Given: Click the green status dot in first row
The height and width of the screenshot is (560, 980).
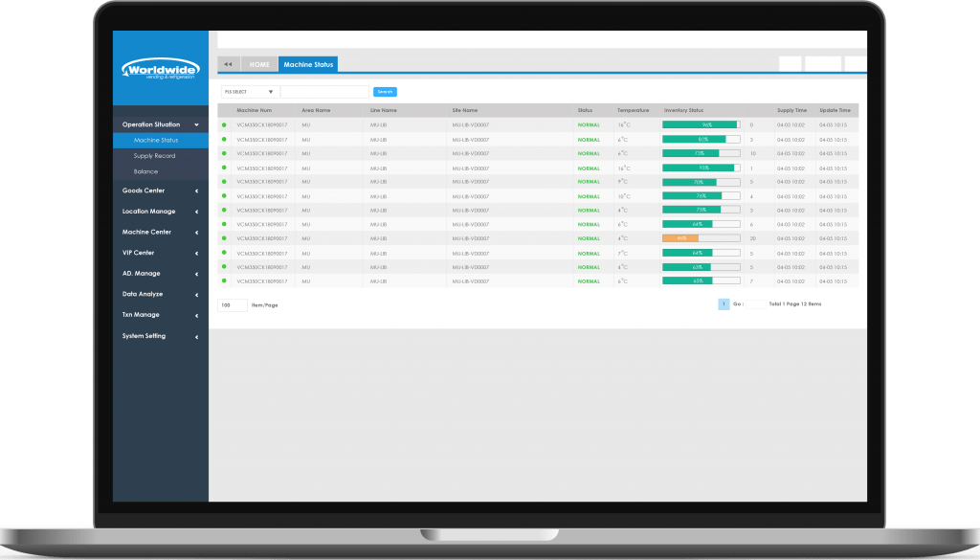Looking at the screenshot, I should [x=224, y=124].
